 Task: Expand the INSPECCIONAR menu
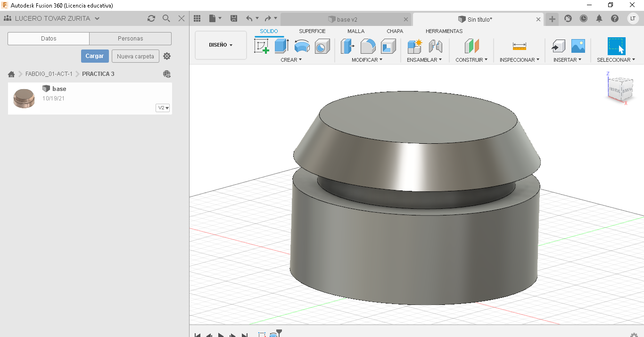tap(520, 60)
